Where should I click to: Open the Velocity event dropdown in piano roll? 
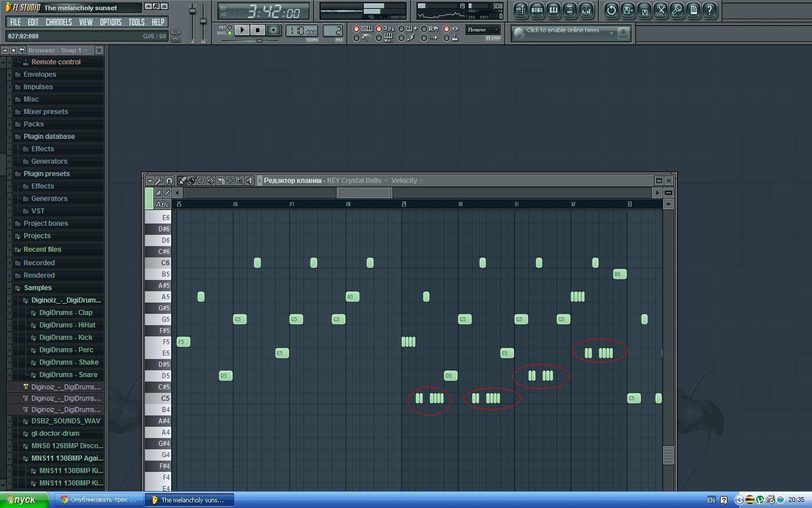click(407, 181)
